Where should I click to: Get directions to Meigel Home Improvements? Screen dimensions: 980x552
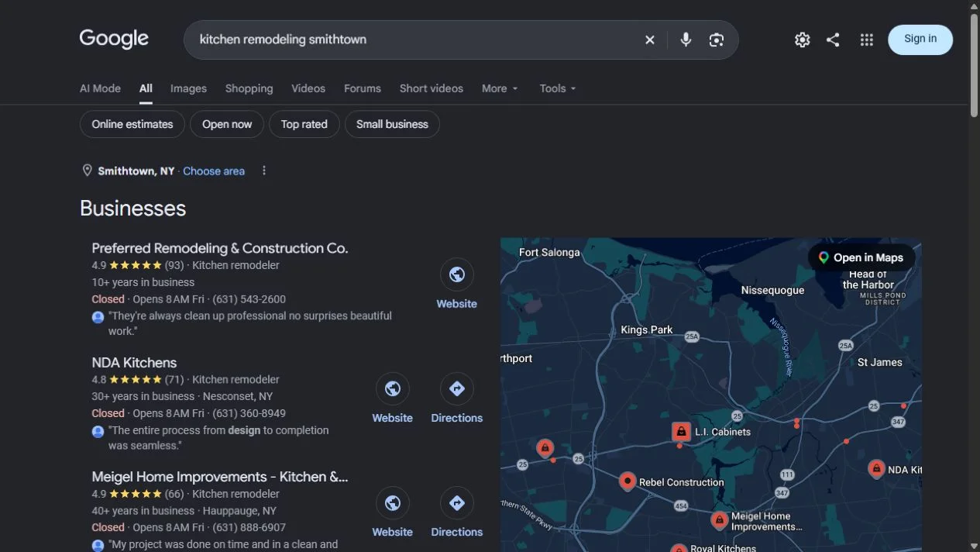tap(457, 502)
